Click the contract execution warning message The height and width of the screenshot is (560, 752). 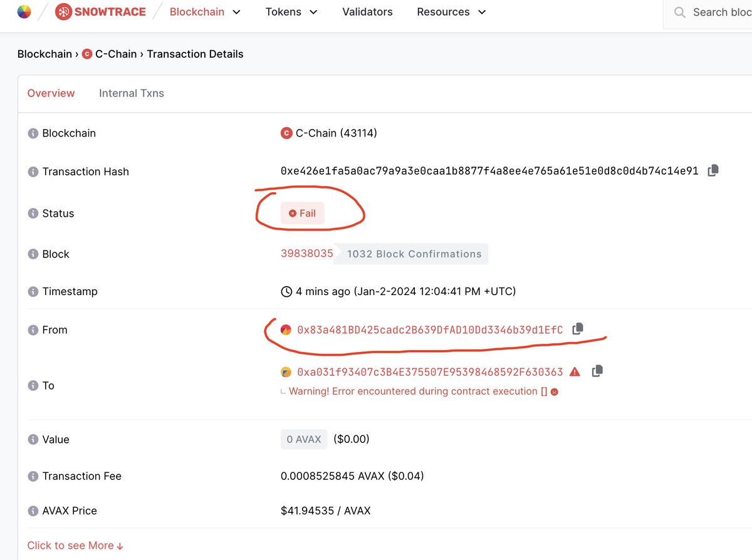point(418,391)
